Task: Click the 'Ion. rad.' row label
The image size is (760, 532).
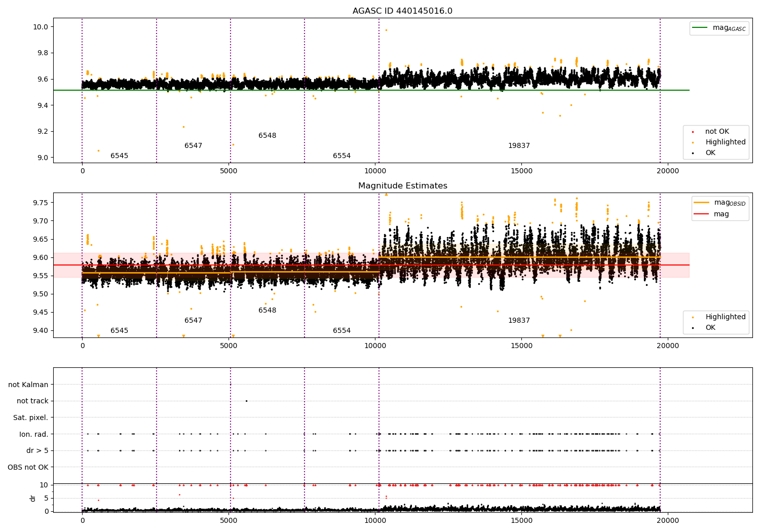Action: tap(34, 435)
